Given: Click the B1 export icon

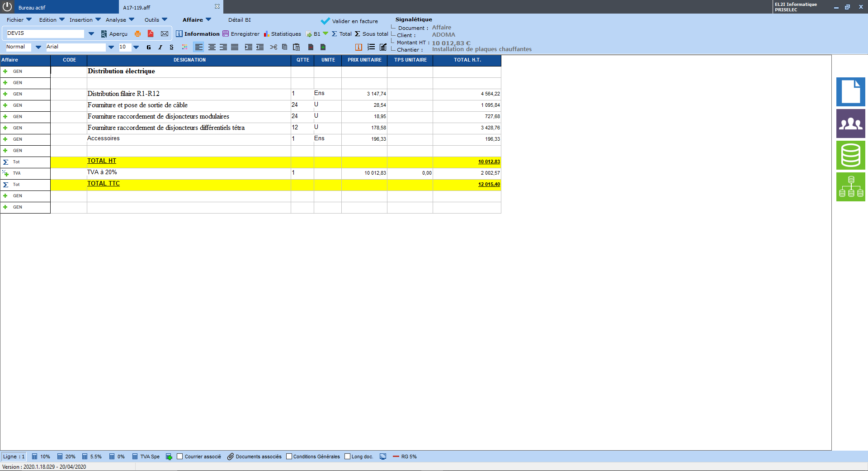Looking at the screenshot, I should (x=309, y=34).
